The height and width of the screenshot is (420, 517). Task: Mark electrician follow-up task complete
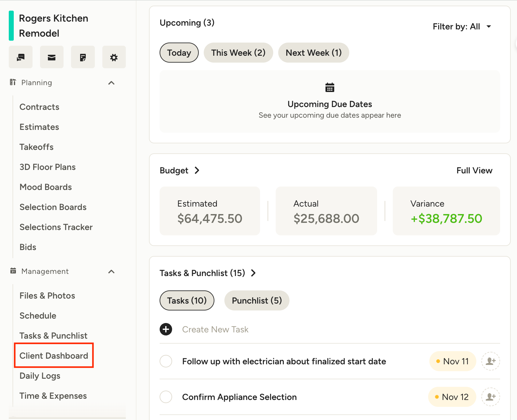tap(166, 361)
